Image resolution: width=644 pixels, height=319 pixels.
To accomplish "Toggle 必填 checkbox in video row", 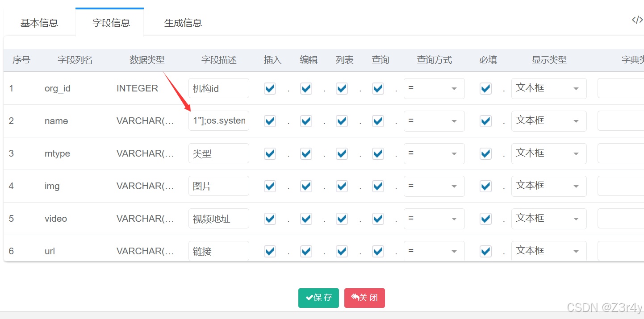I will click(x=485, y=219).
